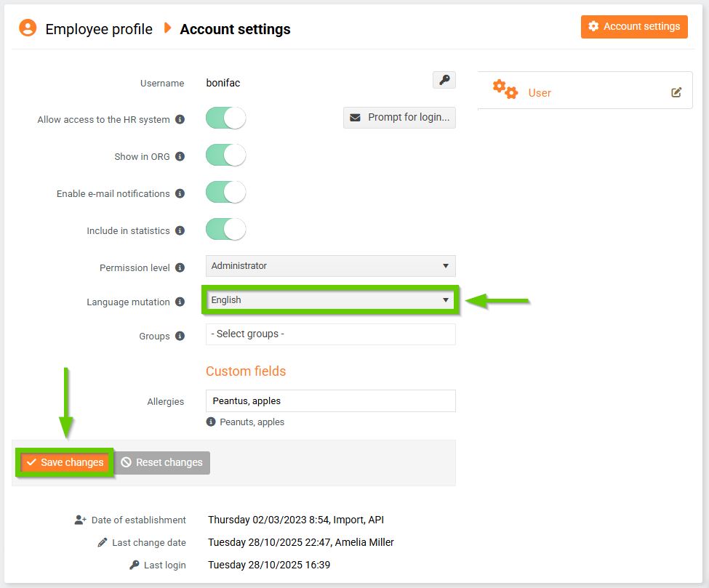
Task: Click info icon for Enable e-mail notifications
Action: tap(180, 193)
